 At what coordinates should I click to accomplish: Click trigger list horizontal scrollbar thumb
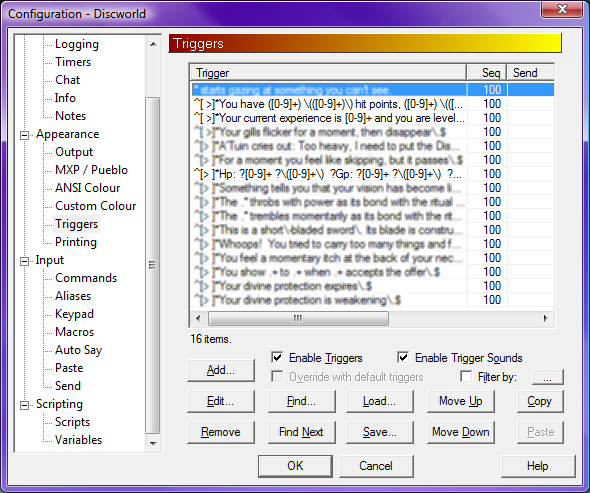click(x=298, y=318)
